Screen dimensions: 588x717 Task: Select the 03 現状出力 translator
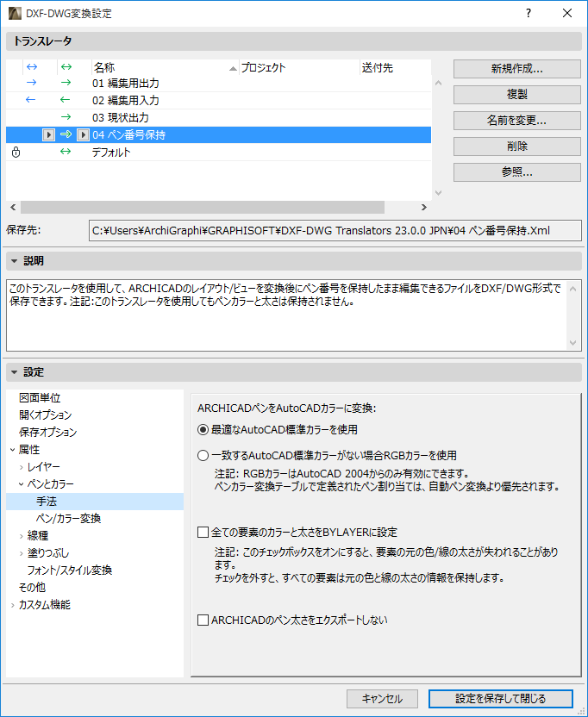[219, 117]
